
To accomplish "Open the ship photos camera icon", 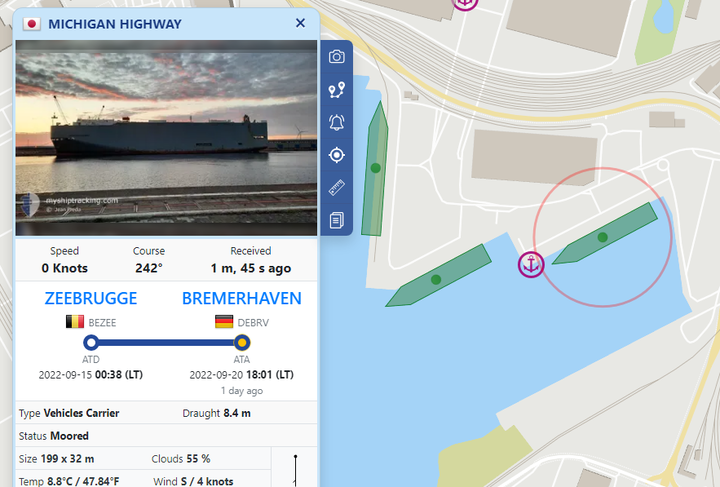I will click(337, 56).
